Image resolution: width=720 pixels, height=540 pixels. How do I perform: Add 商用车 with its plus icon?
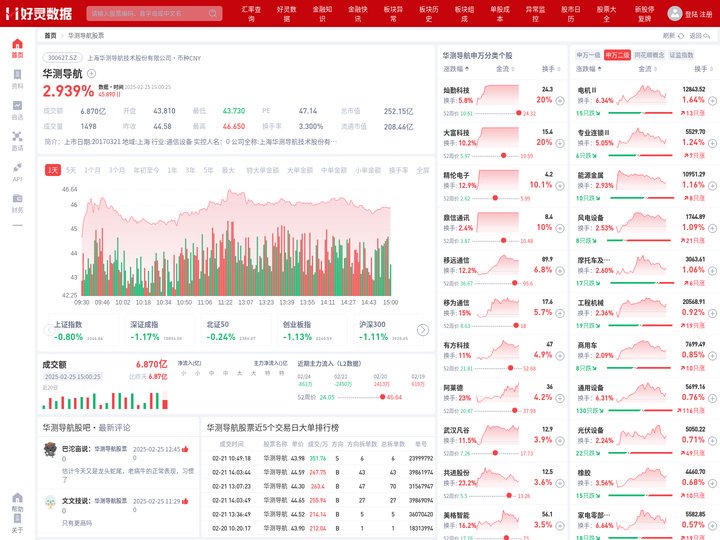(712, 356)
